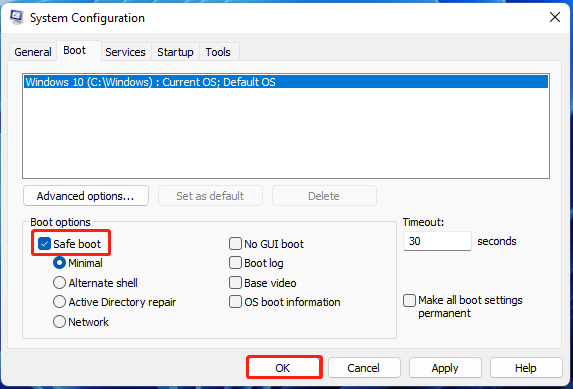Screen dimensions: 573x389
Task: Open Advanced options
Action: coord(86,196)
